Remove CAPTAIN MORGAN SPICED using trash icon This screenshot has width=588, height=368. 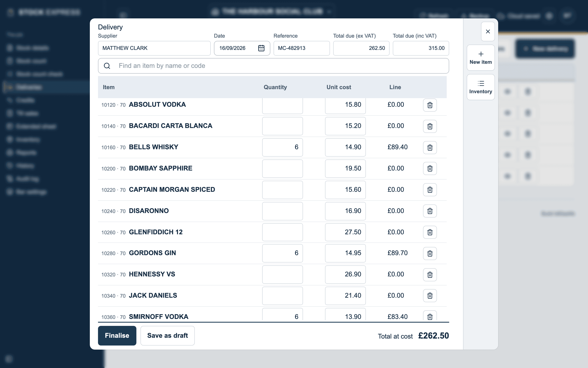tap(430, 190)
